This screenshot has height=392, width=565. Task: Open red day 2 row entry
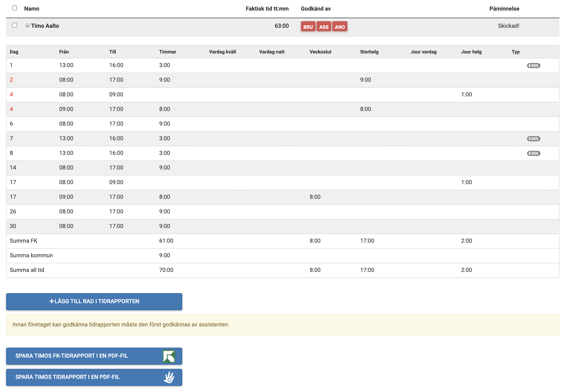[x=11, y=80]
